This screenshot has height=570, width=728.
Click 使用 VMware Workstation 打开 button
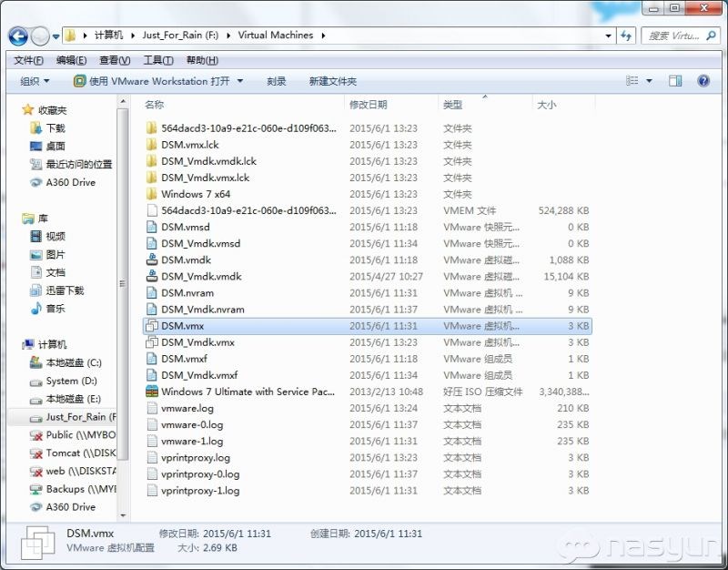[152, 81]
